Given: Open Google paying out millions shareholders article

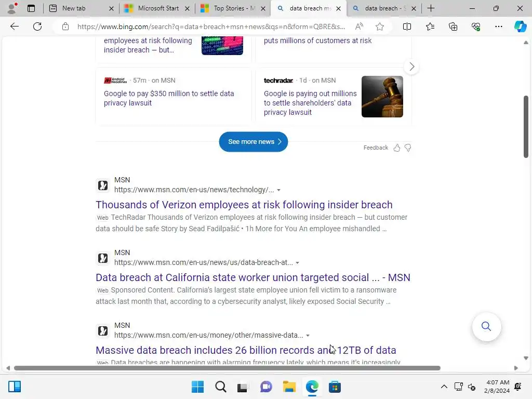Looking at the screenshot, I should 310,103.
